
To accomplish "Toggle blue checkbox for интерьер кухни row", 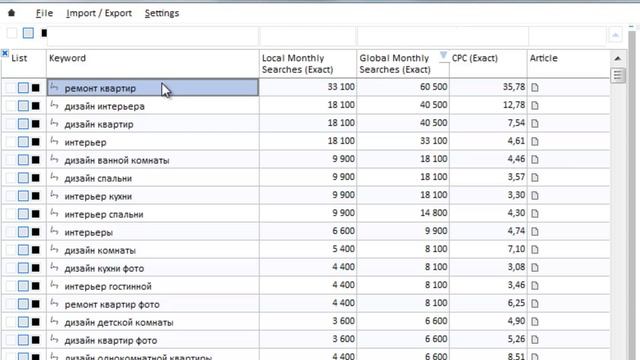I will tap(23, 196).
